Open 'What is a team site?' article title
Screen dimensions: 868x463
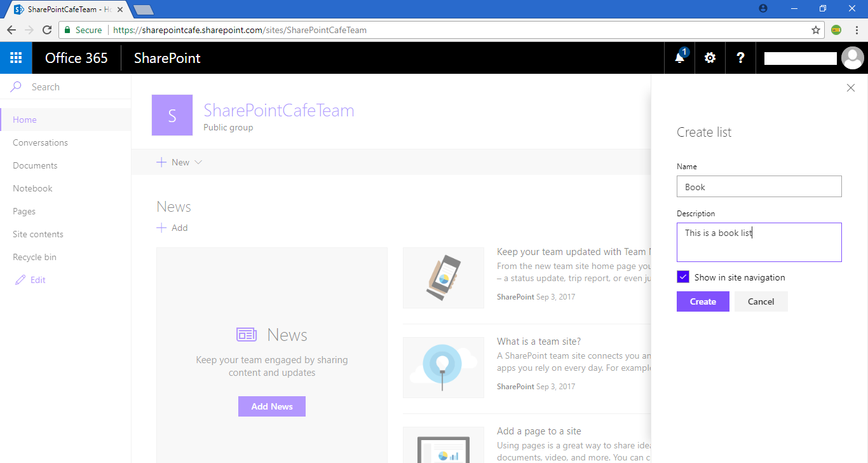tap(539, 342)
